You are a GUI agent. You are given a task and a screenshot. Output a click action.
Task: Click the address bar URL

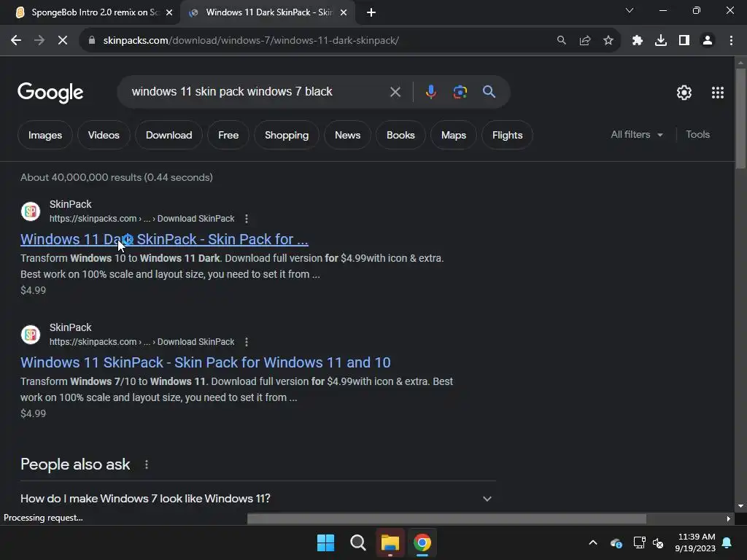tap(251, 41)
